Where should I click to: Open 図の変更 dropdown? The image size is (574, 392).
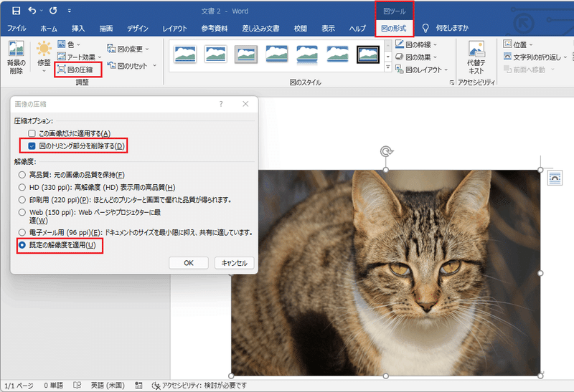point(128,49)
